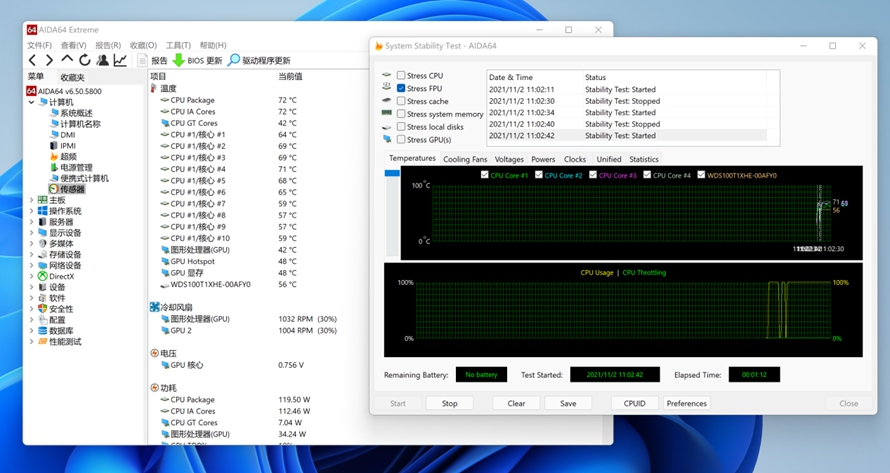The height and width of the screenshot is (473, 890).
Task: Expand the DirectX tree node
Action: tap(32, 276)
